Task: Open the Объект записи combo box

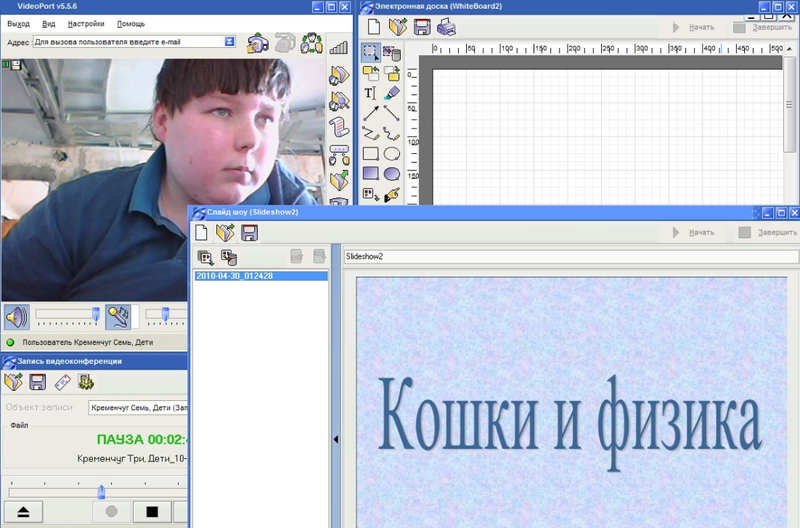Action: 138,408
